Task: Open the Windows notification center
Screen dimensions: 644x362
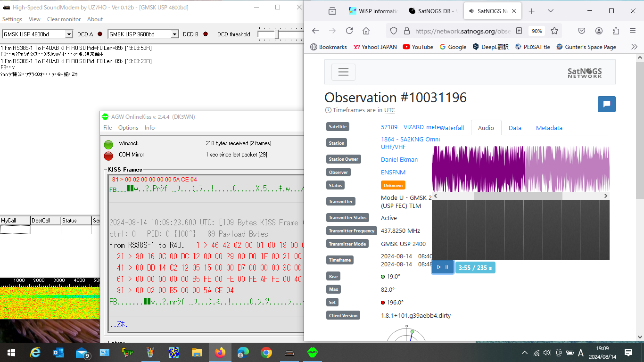Action: tap(628, 352)
